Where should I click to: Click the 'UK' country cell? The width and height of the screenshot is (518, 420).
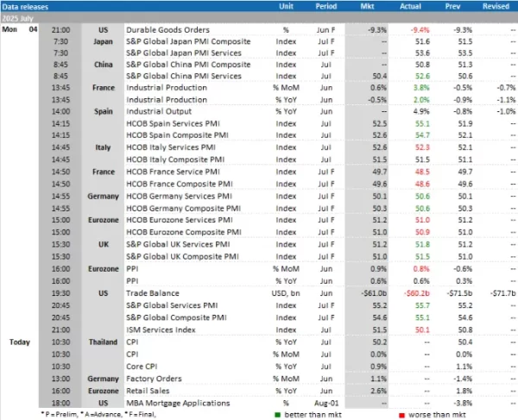(104, 244)
